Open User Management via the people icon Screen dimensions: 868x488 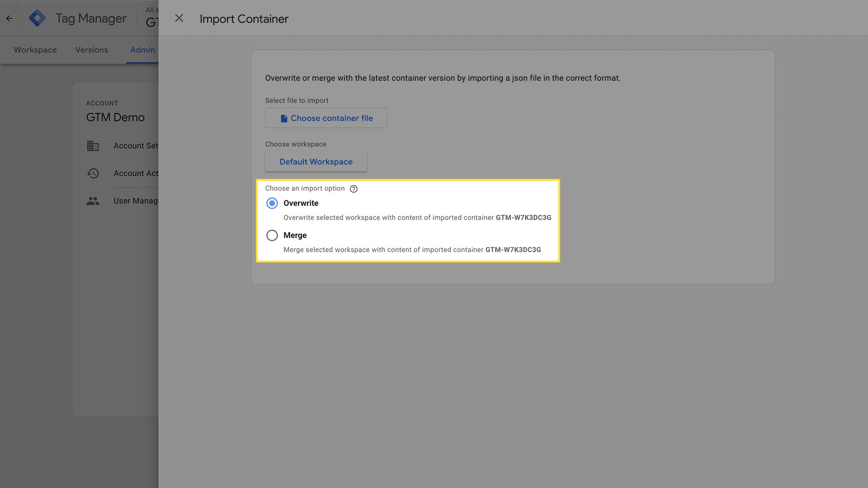(93, 201)
